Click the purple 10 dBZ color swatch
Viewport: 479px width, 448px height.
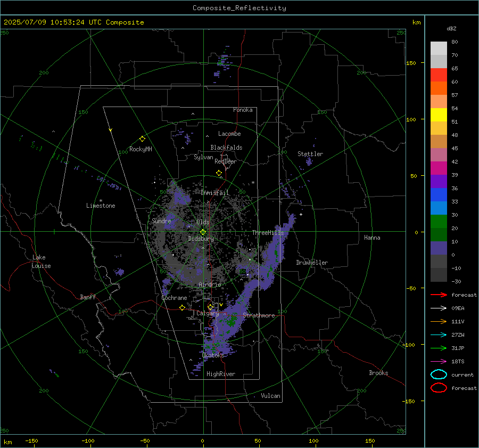(x=439, y=248)
